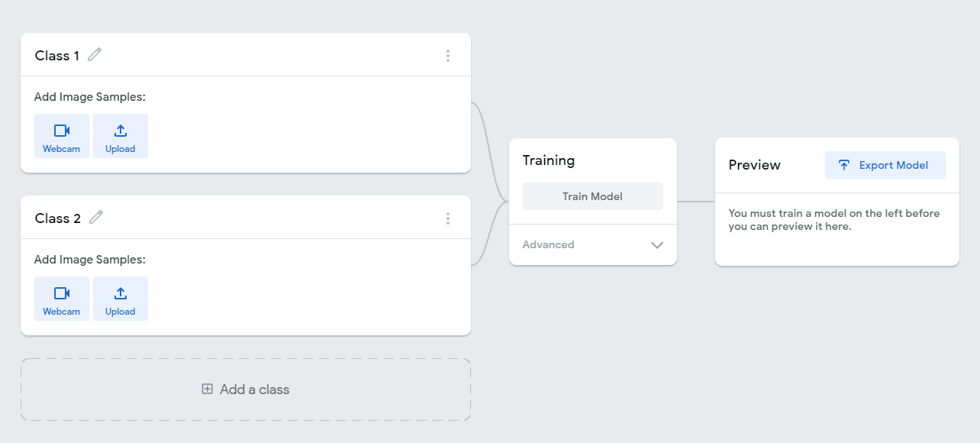Open Class 1 three-dot options menu
The height and width of the screenshot is (443, 980).
[x=448, y=56]
